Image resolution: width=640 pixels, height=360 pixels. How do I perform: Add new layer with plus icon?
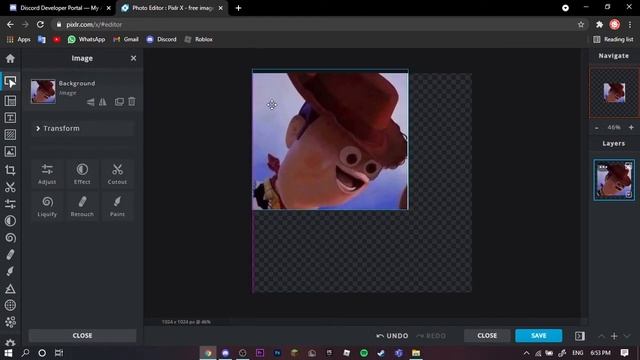(614, 336)
